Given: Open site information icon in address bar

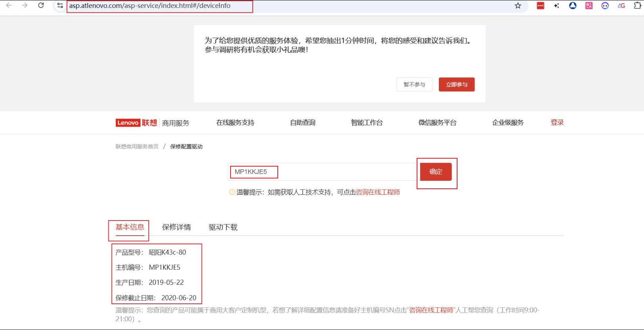Looking at the screenshot, I should pos(60,6).
